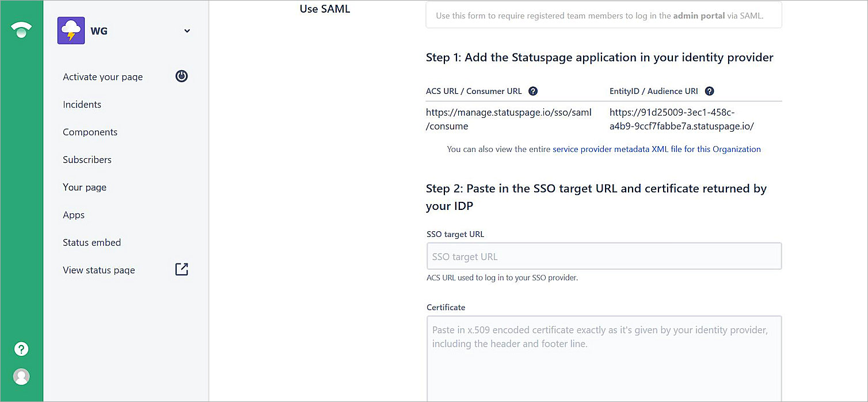
Task: Click the user avatar icon in the sidebar
Action: [x=21, y=377]
